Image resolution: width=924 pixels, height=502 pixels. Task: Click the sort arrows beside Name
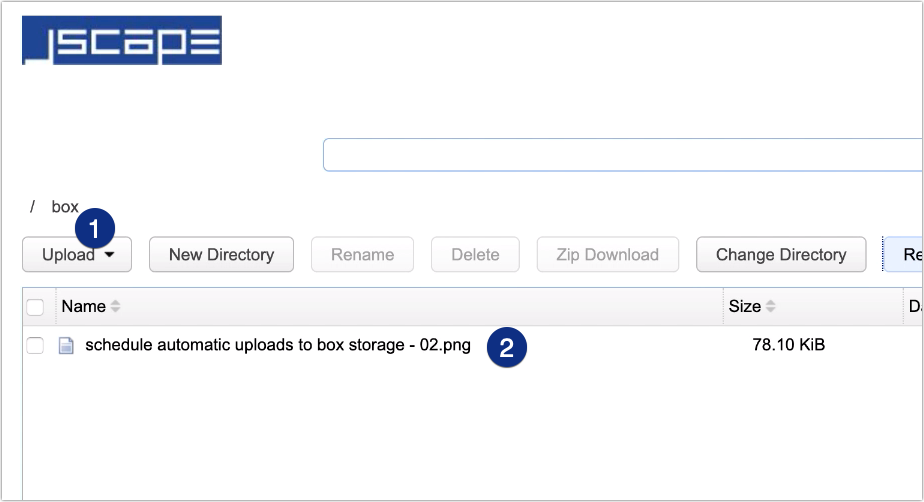tap(115, 307)
